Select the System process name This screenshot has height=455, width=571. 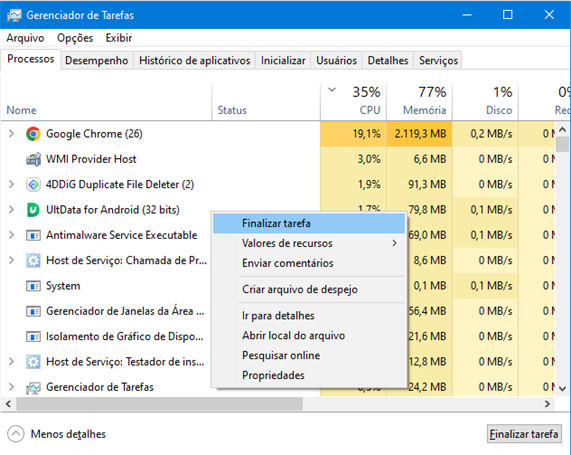63,286
